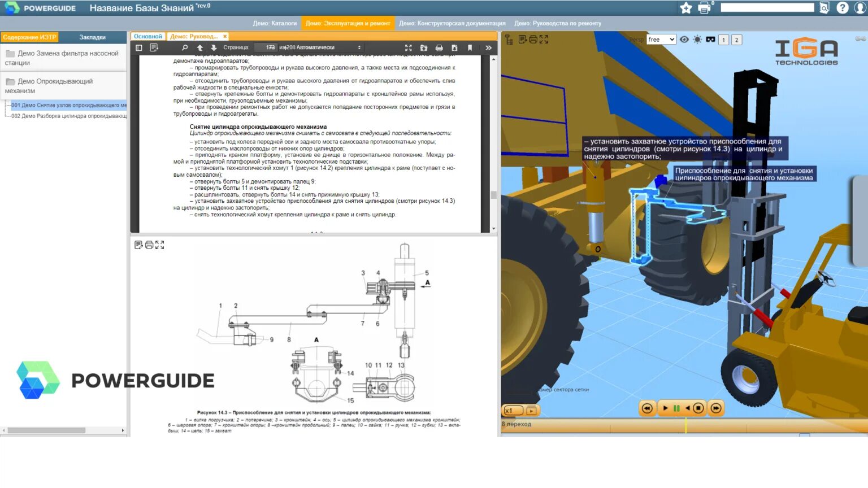Open help question mark icon
This screenshot has height=488, width=868.
click(843, 8)
